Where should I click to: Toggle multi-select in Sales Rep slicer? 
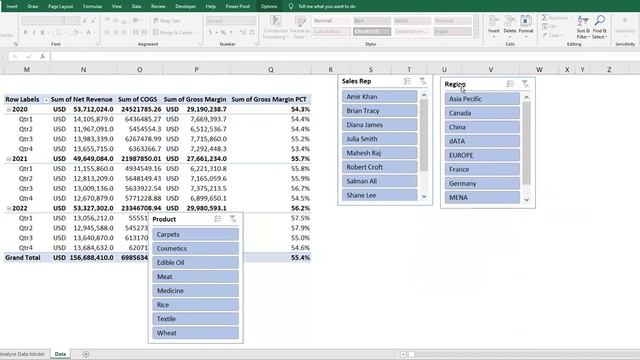tap(407, 81)
